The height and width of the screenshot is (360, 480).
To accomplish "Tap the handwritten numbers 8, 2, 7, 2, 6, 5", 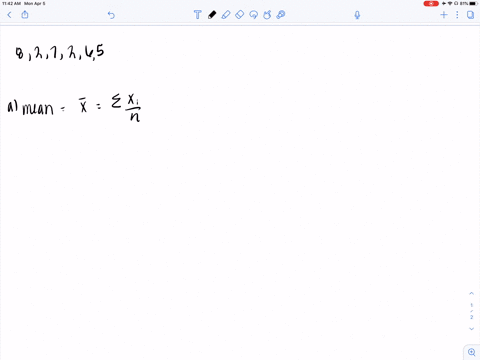I will point(60,53).
